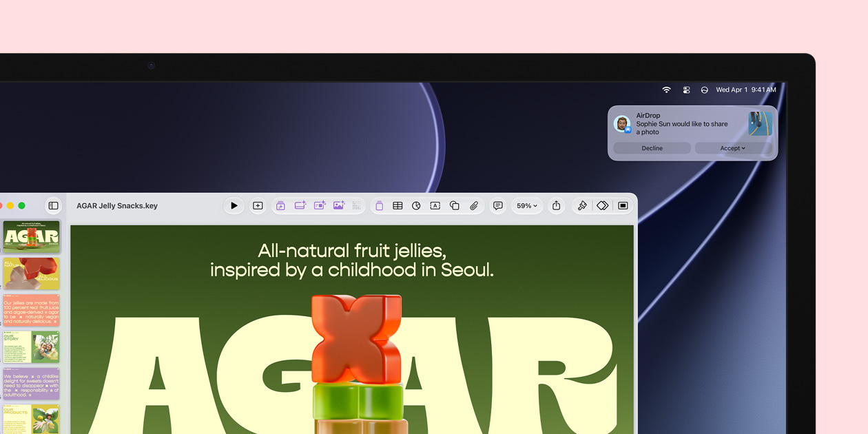868x434 pixels.
Task: Open Control Center in menu bar
Action: click(x=686, y=90)
